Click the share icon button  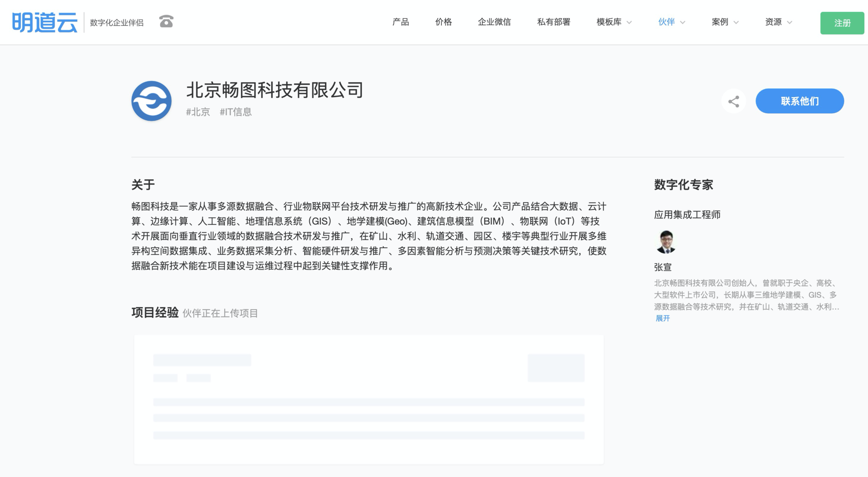coord(733,101)
